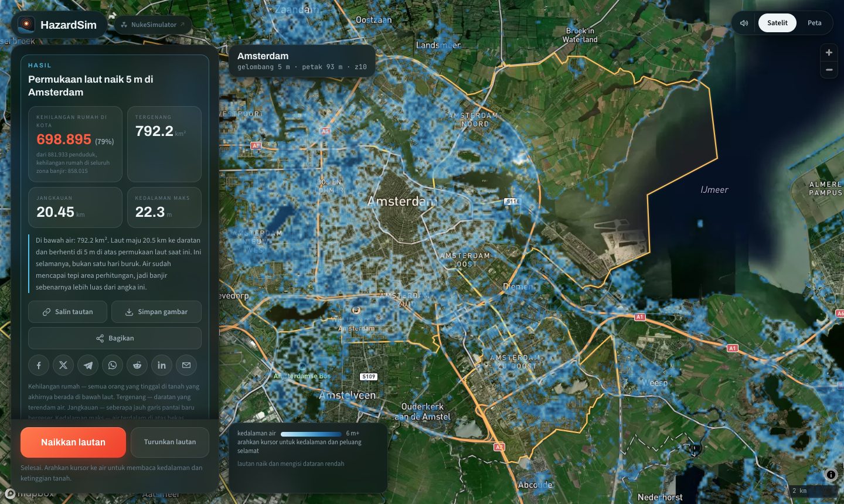Click the HazardSim logo

58,25
